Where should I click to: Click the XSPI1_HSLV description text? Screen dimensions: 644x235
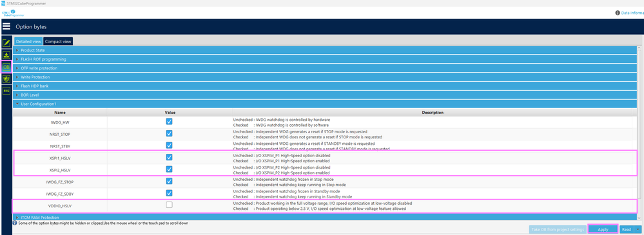point(282,158)
